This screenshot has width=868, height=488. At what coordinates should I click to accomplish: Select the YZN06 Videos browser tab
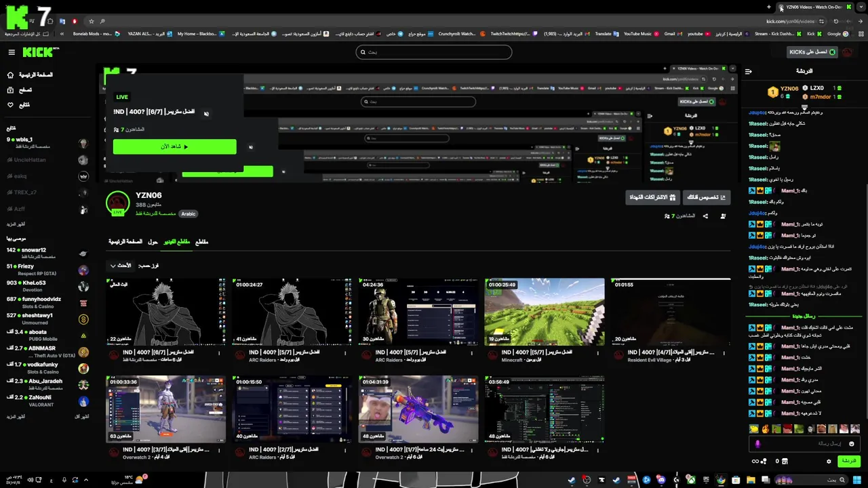click(814, 7)
